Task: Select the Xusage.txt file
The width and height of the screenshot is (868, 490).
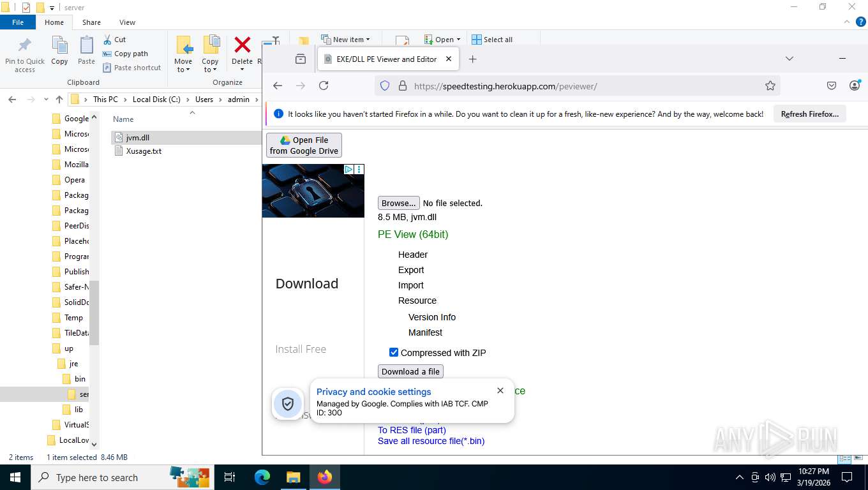Action: (x=144, y=151)
